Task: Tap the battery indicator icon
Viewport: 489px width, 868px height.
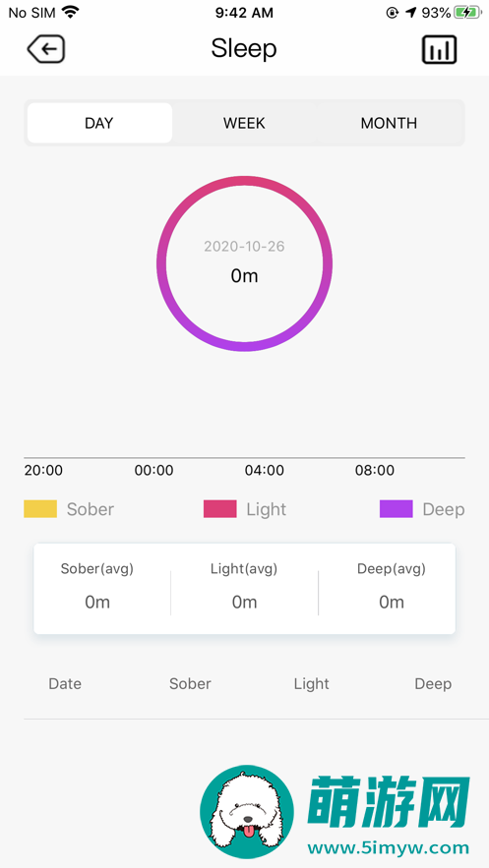Action: [467, 12]
